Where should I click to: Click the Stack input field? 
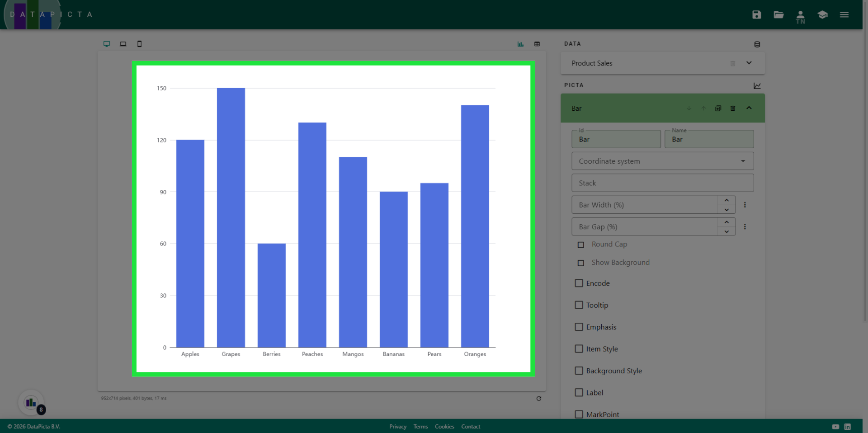(x=662, y=183)
